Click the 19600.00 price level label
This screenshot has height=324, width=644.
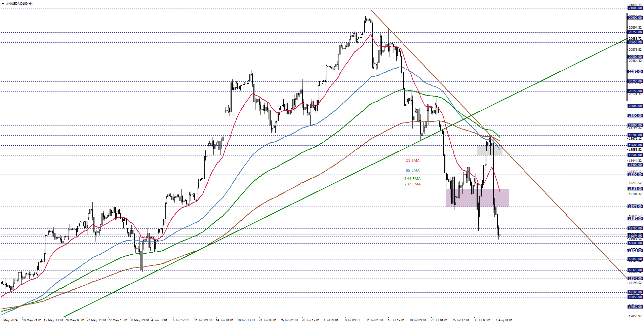tap(635, 145)
